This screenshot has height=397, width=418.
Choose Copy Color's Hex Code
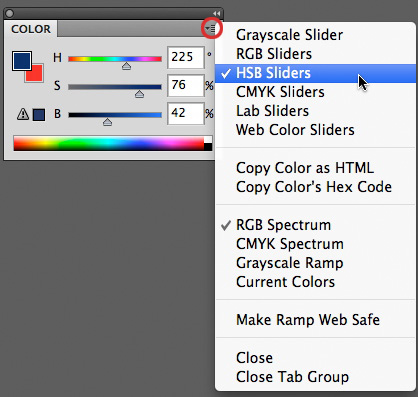click(x=316, y=187)
